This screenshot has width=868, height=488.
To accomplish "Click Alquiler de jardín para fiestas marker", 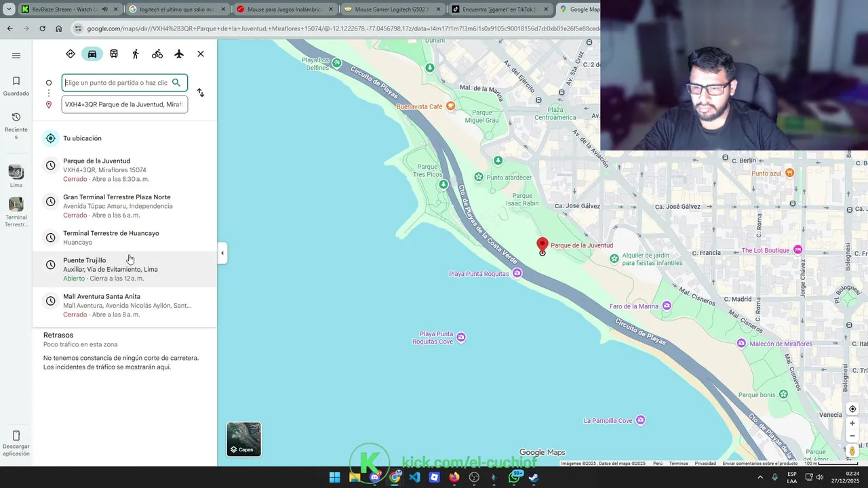I will tap(614, 258).
